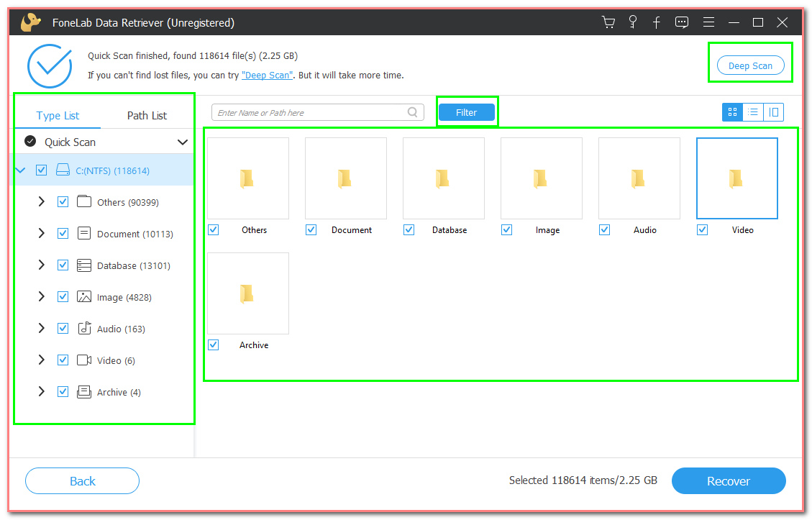Go Back to the previous screen
Screen dimensions: 812x520
coord(82,481)
